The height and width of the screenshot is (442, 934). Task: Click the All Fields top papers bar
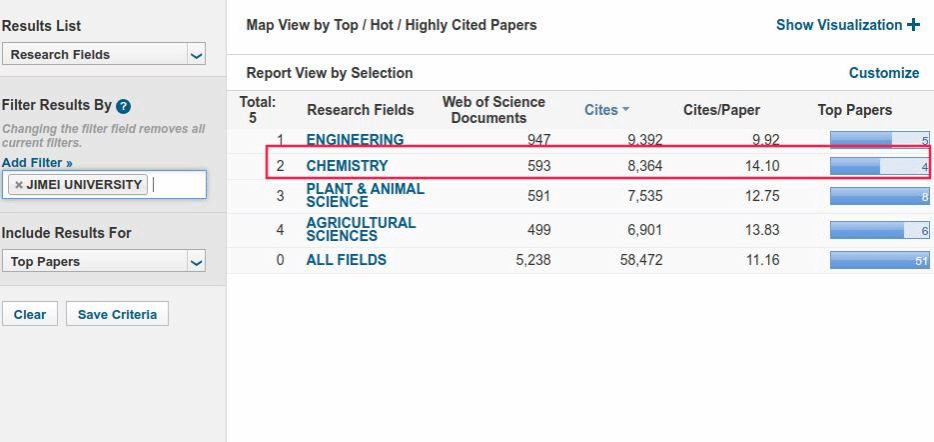tap(879, 260)
